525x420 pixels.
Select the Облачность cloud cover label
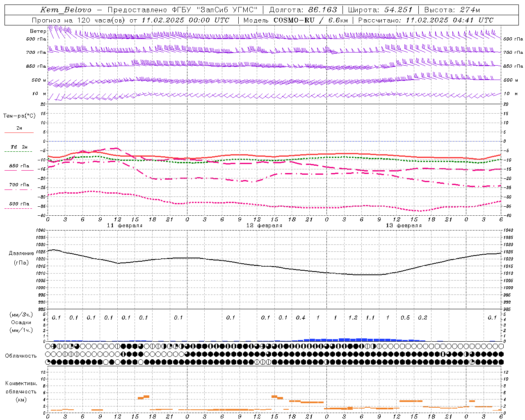click(21, 356)
